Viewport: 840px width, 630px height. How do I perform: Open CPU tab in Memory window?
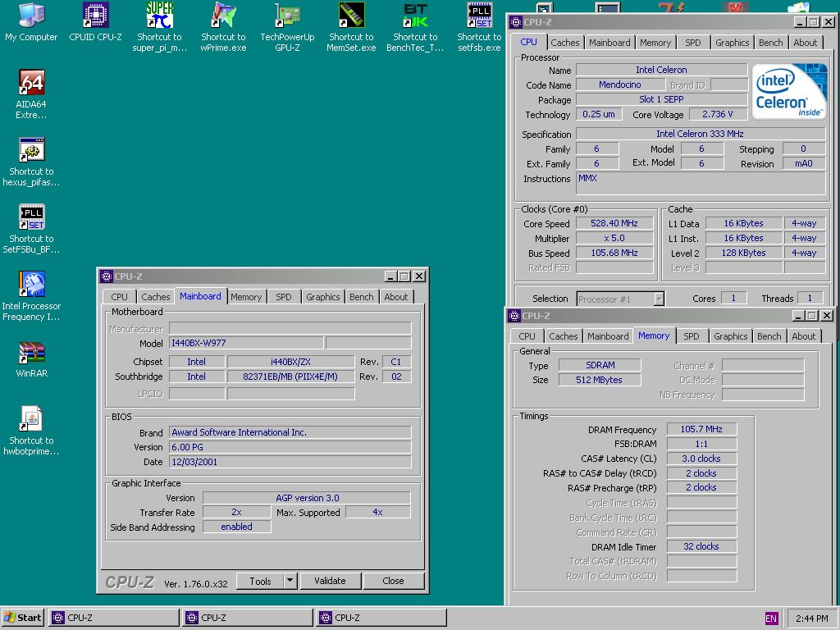527,336
